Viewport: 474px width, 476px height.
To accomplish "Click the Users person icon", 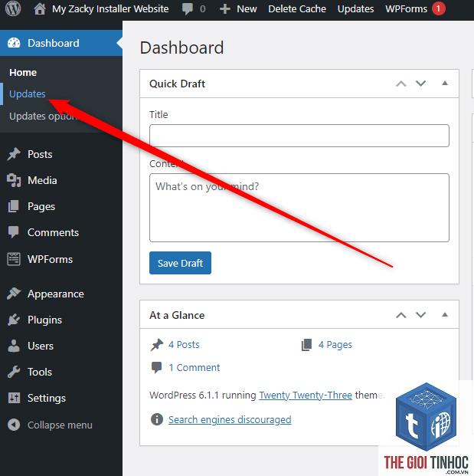I will pos(14,346).
